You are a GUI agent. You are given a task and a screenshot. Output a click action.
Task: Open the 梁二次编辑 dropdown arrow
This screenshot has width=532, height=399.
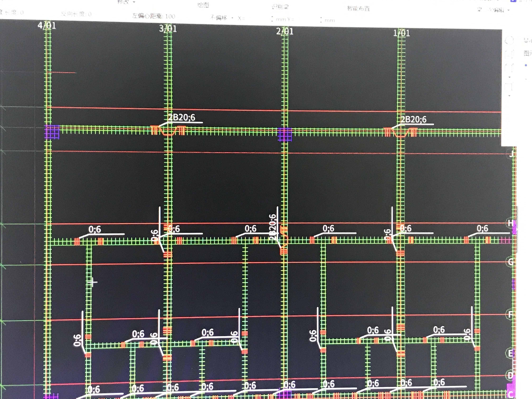[x=508, y=10]
